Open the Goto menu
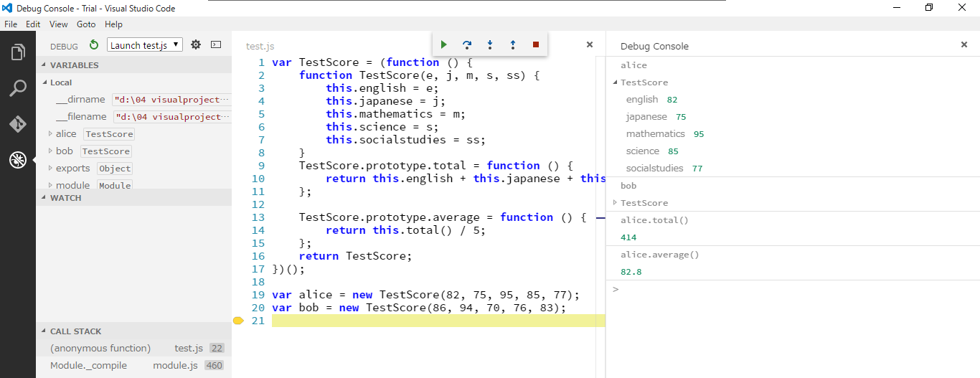 (x=86, y=24)
